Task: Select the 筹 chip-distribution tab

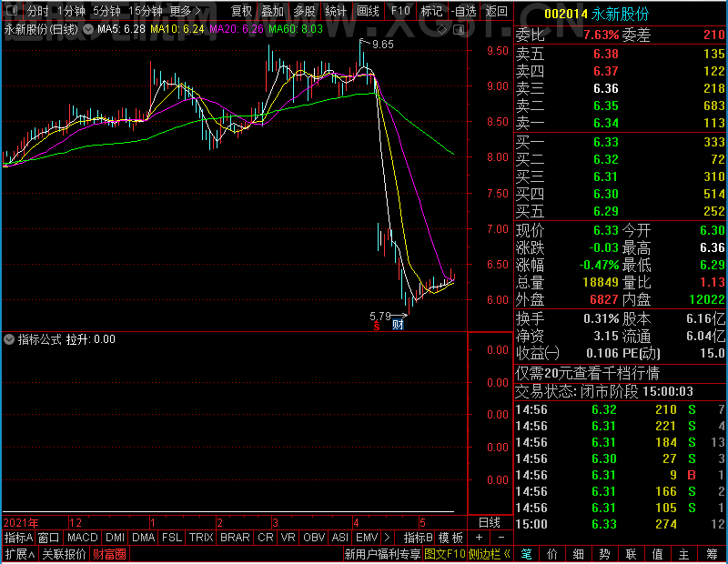Action: point(712,554)
